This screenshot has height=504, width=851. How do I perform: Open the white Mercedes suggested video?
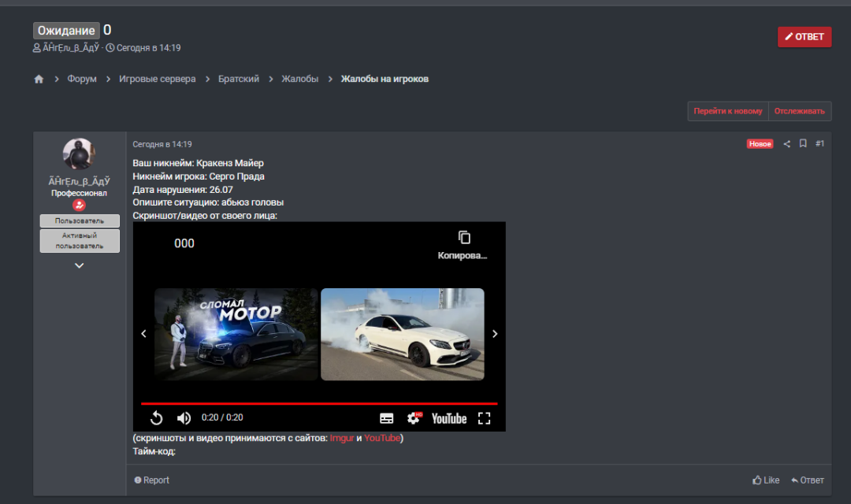click(x=402, y=334)
